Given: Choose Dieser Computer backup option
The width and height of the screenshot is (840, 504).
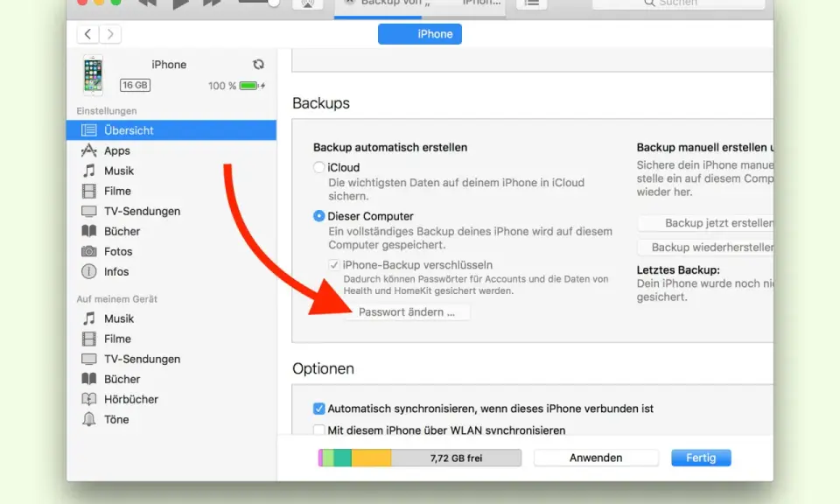Looking at the screenshot, I should [x=318, y=216].
